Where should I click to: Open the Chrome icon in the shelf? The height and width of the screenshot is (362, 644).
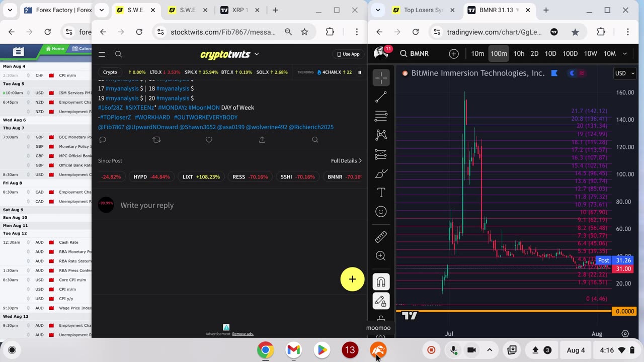[266, 350]
